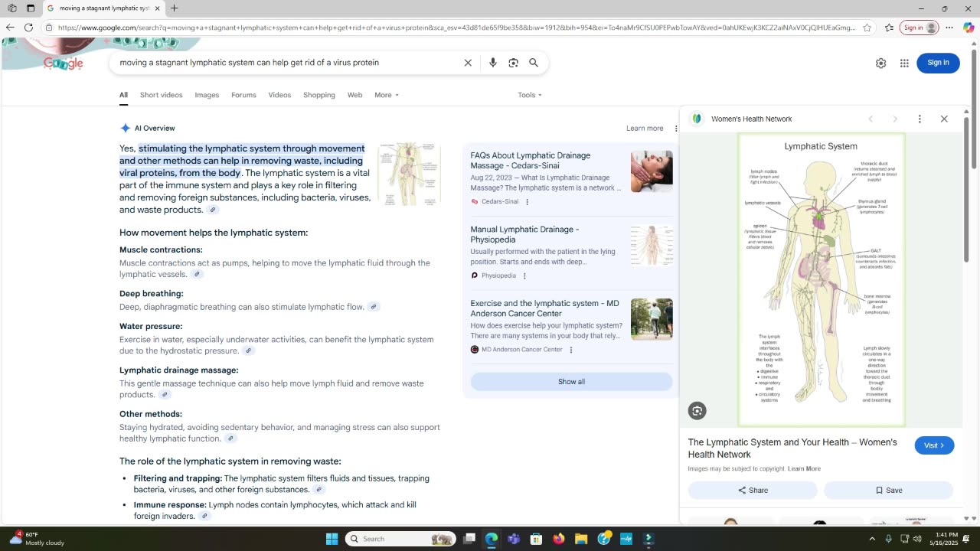980x551 pixels.
Task: Switch to Images results tab
Action: pyautogui.click(x=207, y=95)
